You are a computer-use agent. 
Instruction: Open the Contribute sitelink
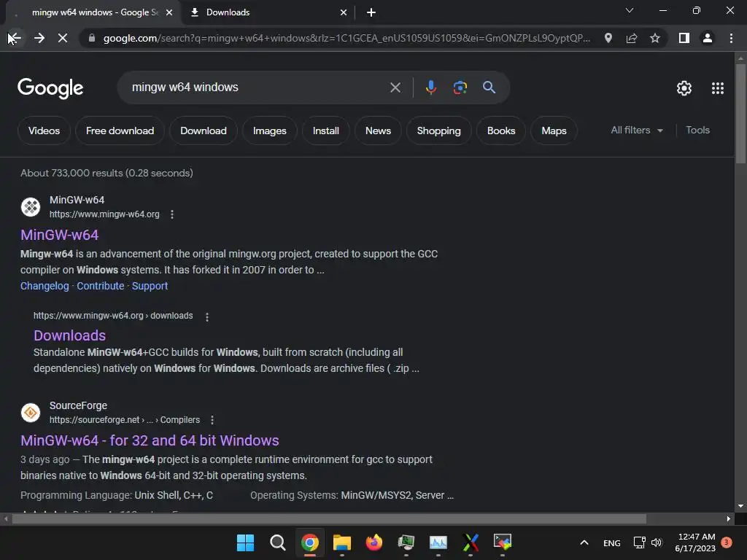click(x=101, y=286)
